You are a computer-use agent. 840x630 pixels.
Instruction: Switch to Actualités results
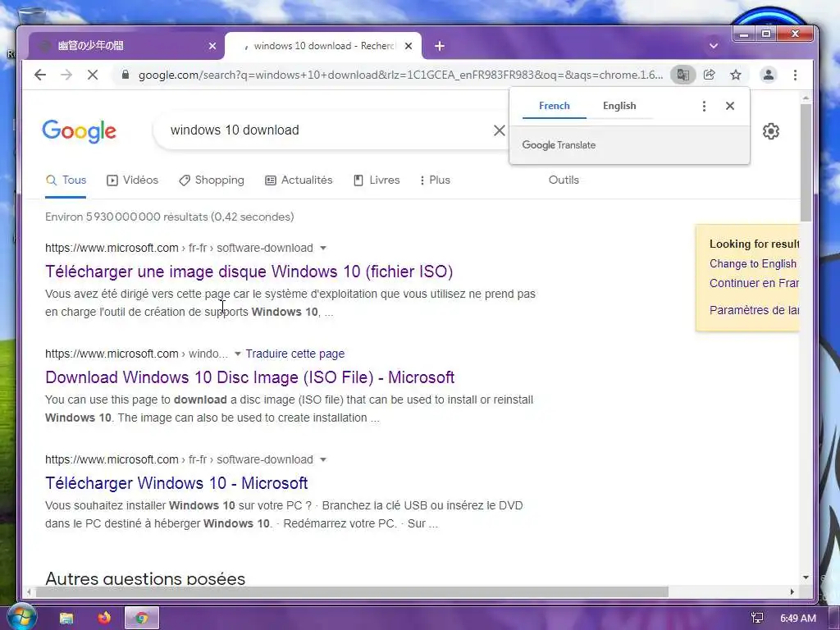299,180
